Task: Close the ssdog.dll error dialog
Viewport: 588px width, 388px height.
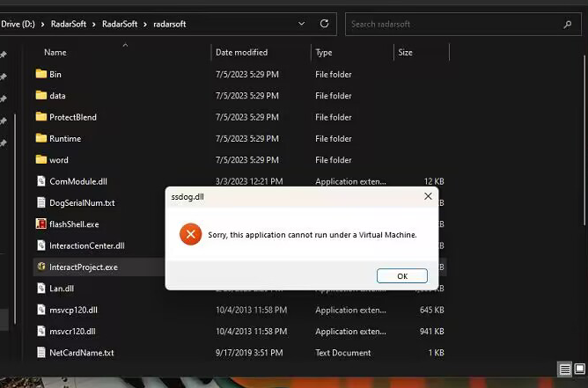Action: click(428, 196)
